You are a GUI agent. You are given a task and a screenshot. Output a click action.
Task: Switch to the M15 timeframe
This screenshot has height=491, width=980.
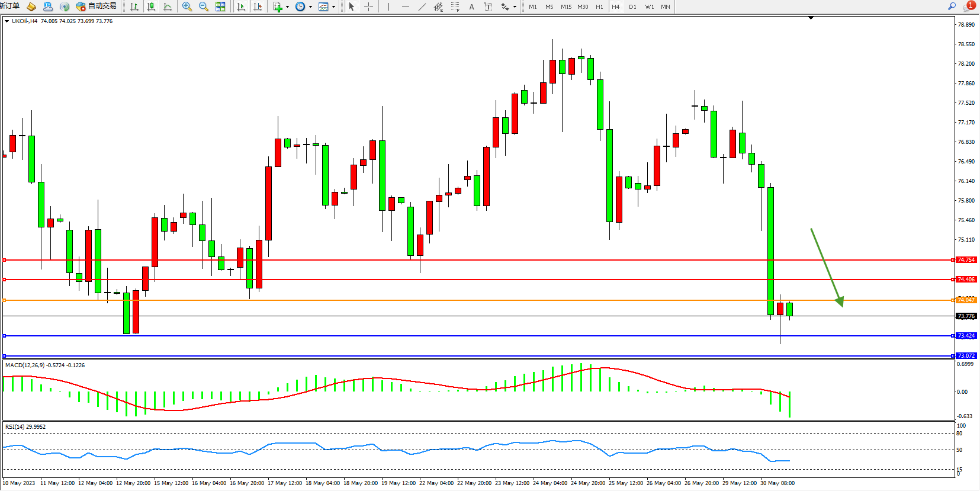tap(566, 7)
